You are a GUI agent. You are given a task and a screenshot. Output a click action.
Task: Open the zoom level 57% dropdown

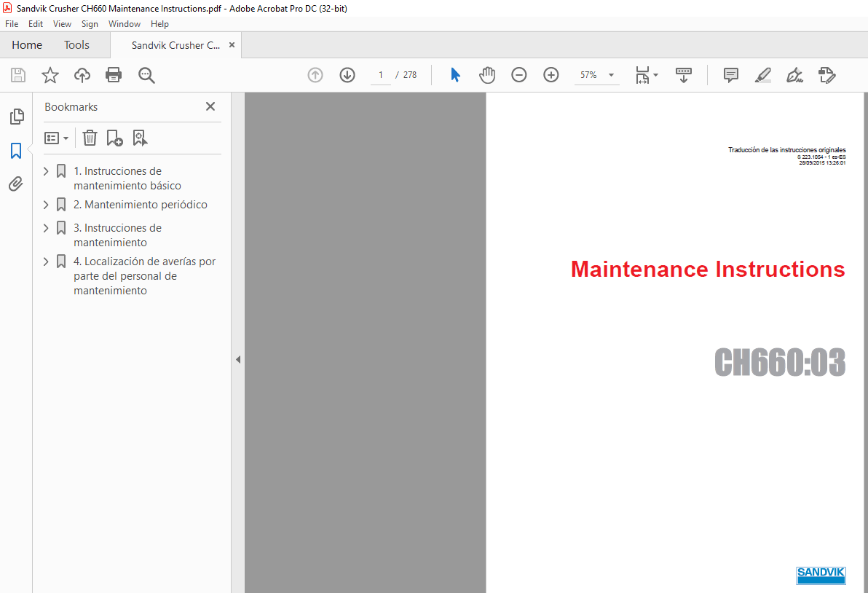click(611, 75)
